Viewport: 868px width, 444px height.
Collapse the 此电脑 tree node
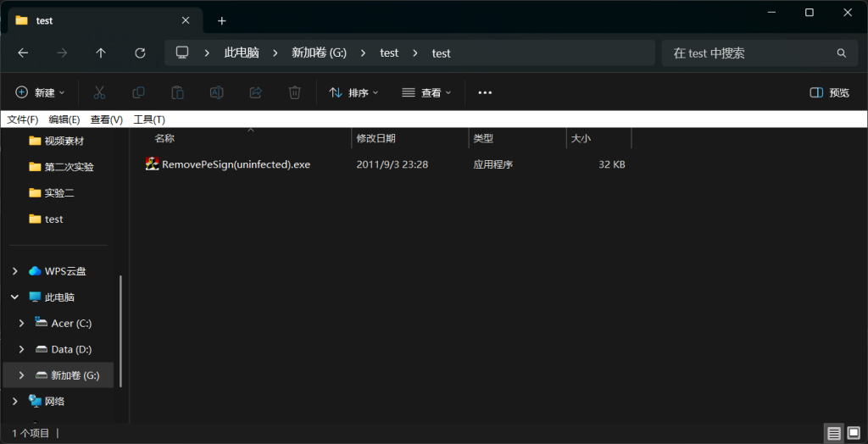tap(14, 297)
